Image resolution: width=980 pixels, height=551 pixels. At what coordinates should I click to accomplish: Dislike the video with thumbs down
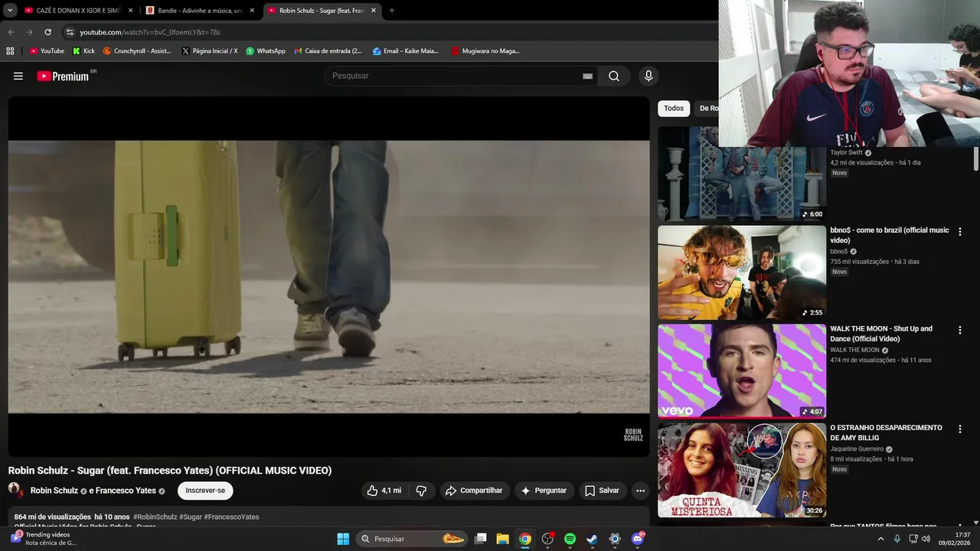pos(421,491)
